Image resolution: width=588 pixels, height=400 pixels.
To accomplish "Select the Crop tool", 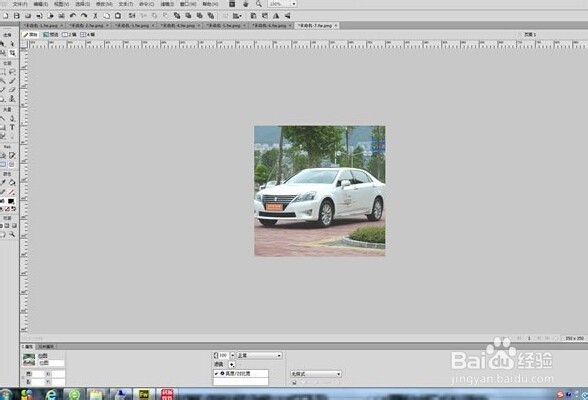I will point(12,53).
